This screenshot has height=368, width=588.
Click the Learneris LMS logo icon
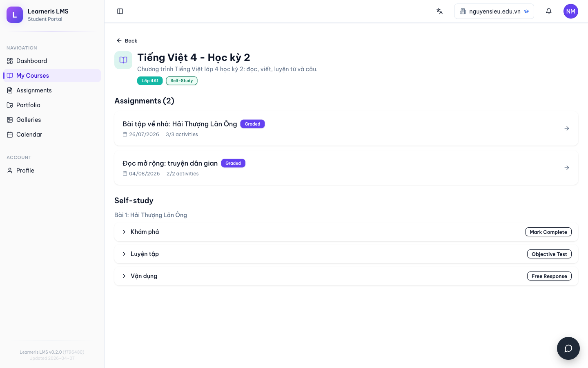(15, 15)
